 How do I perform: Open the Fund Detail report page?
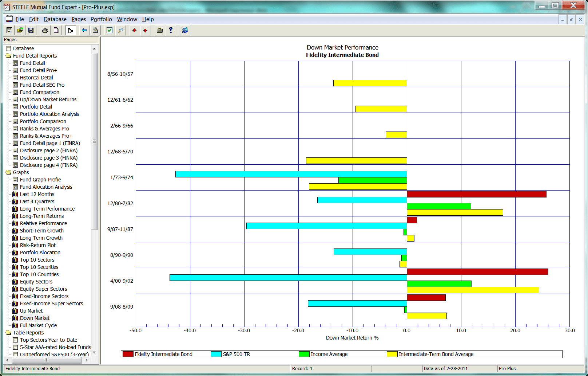[32, 63]
